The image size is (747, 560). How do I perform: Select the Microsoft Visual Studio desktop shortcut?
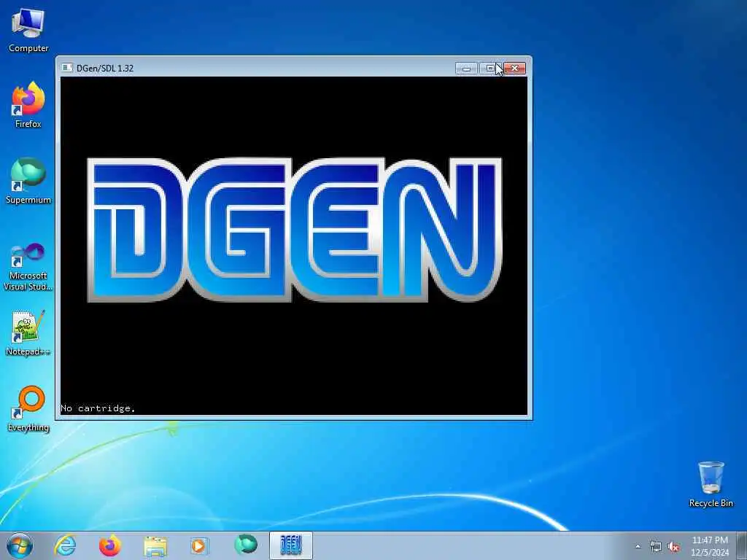(28, 267)
